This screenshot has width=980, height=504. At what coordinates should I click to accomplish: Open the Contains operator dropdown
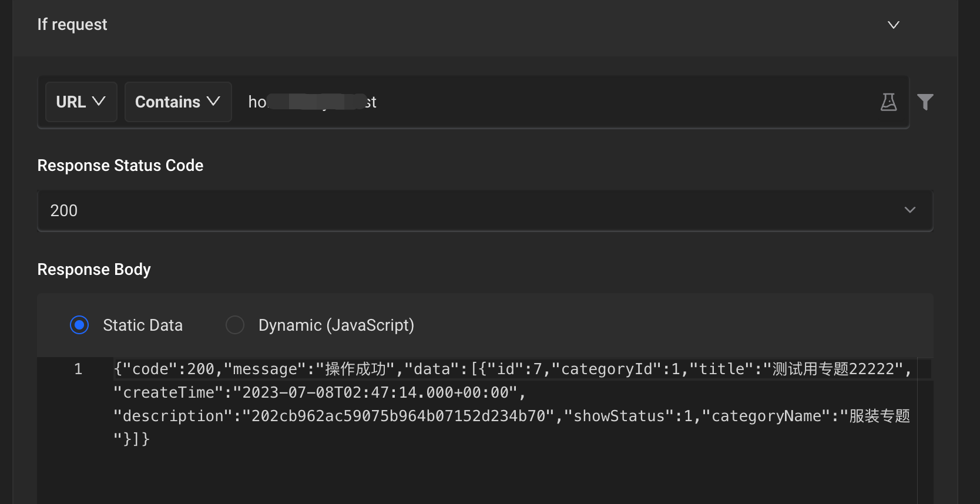pos(177,102)
